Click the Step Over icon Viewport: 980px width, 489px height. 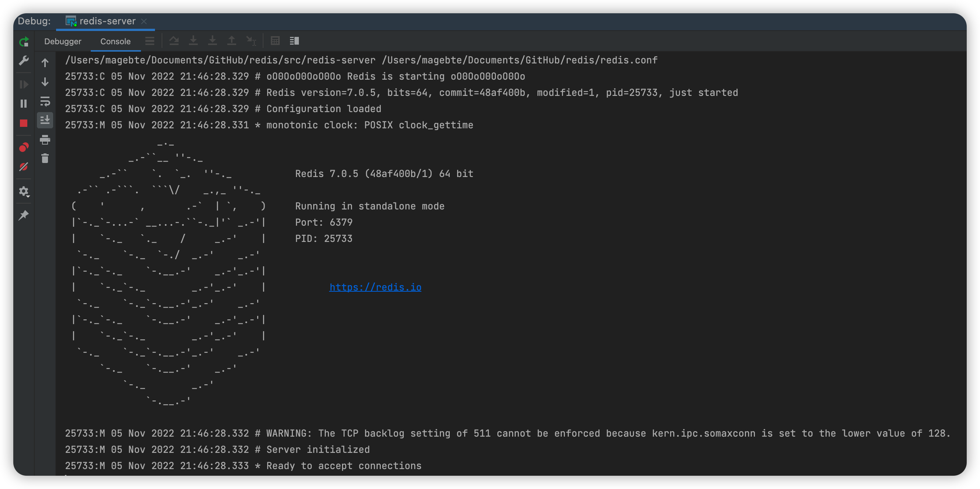point(174,41)
